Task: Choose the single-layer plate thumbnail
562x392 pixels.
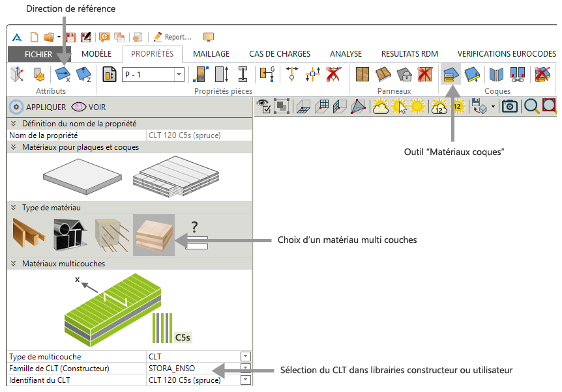Action: 82,177
